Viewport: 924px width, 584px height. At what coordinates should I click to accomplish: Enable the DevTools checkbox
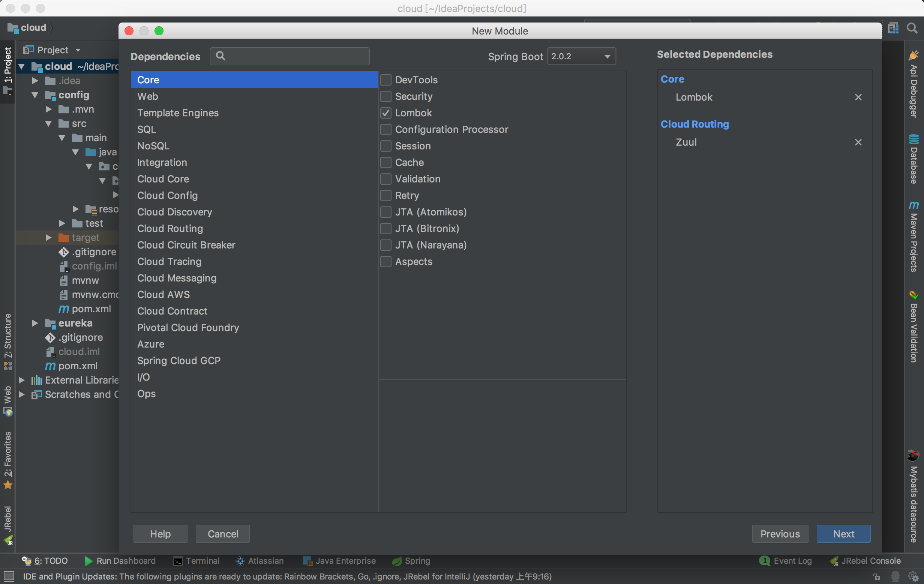coord(385,80)
